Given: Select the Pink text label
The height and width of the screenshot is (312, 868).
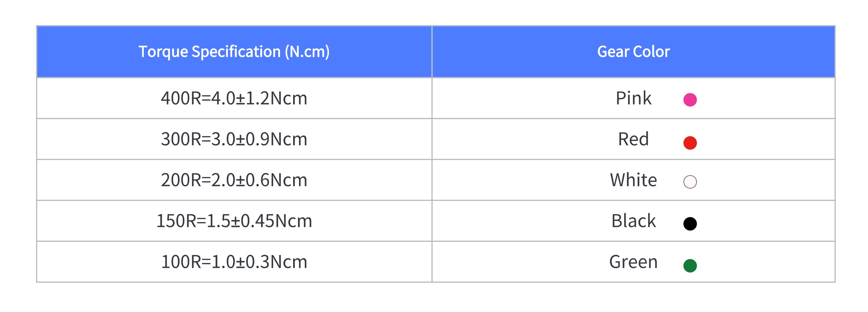Looking at the screenshot, I should [x=633, y=98].
